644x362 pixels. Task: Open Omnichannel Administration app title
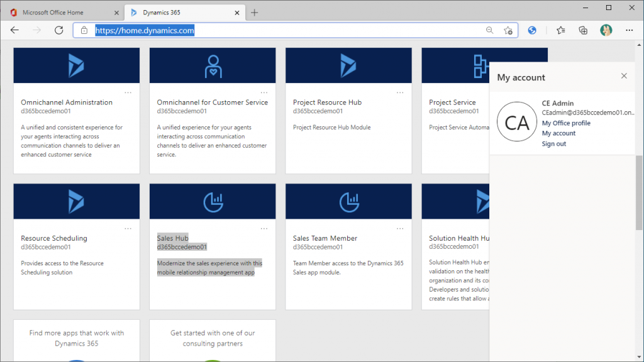tap(67, 102)
